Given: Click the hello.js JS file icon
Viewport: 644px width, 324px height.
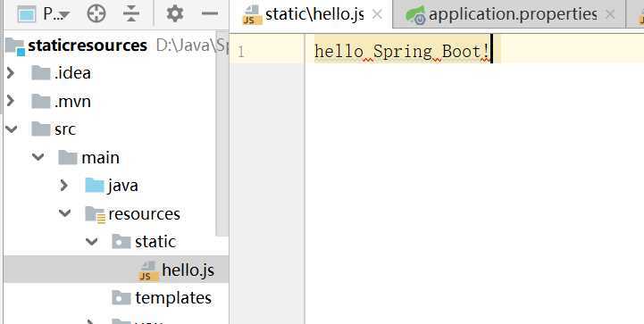Looking at the screenshot, I should pos(148,270).
